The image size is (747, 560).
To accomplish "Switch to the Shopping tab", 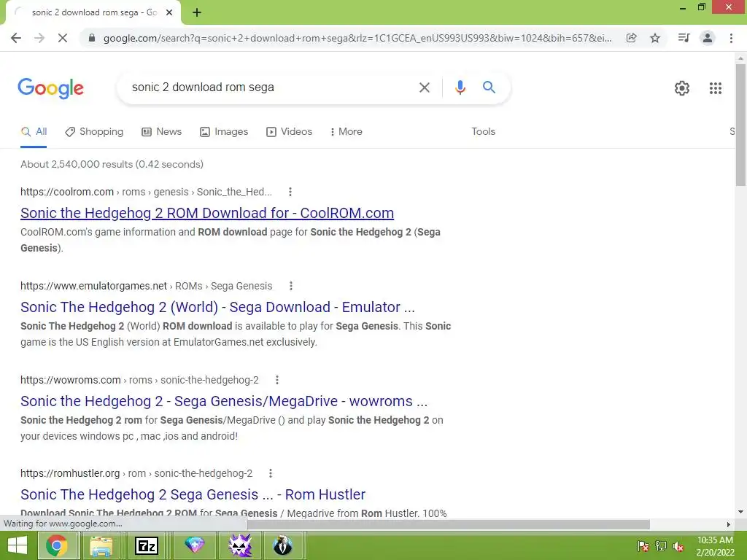I will coord(94,132).
